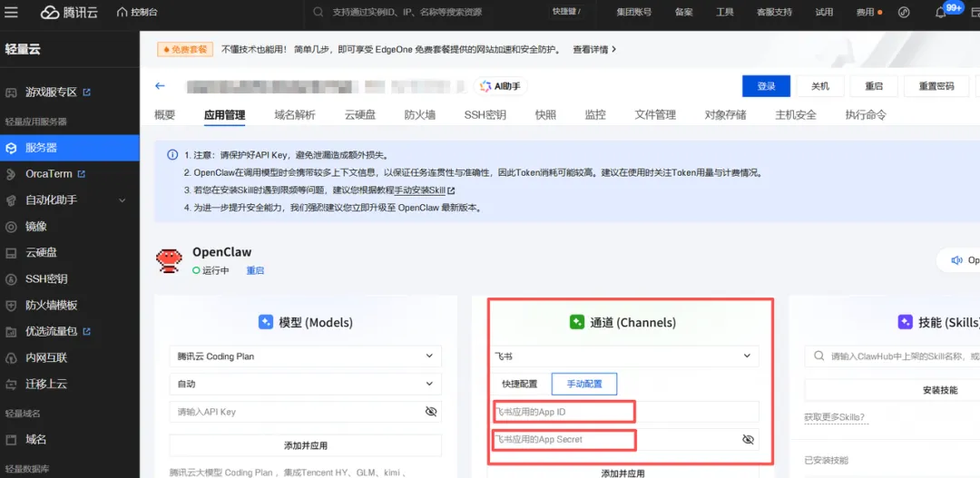980x478 pixels.
Task: Click the back arrow next to instance name
Action: click(160, 85)
